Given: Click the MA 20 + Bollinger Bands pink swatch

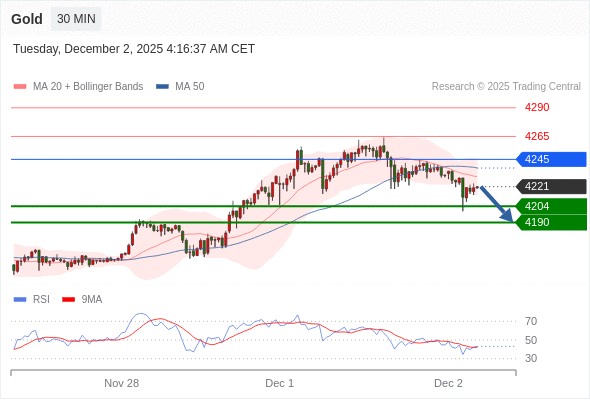Looking at the screenshot, I should (x=20, y=87).
